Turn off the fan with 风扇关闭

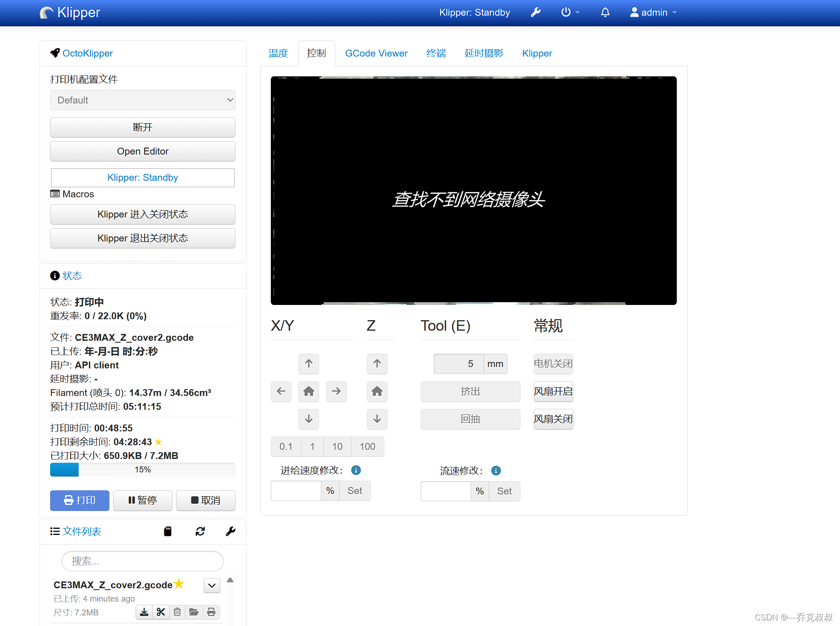point(553,419)
